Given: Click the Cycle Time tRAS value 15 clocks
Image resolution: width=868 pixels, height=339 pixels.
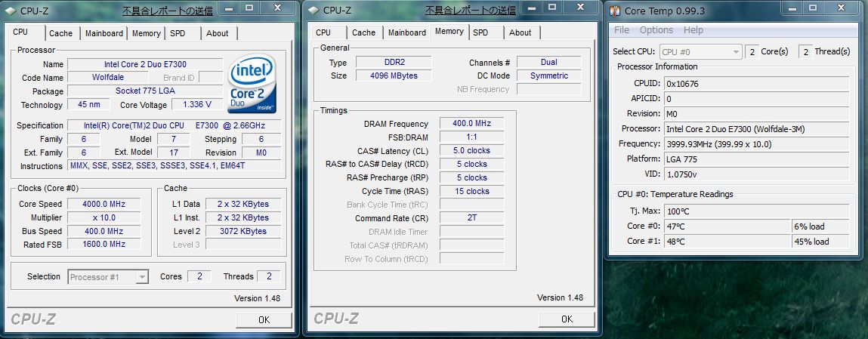Looking at the screenshot, I should pyautogui.click(x=471, y=191).
